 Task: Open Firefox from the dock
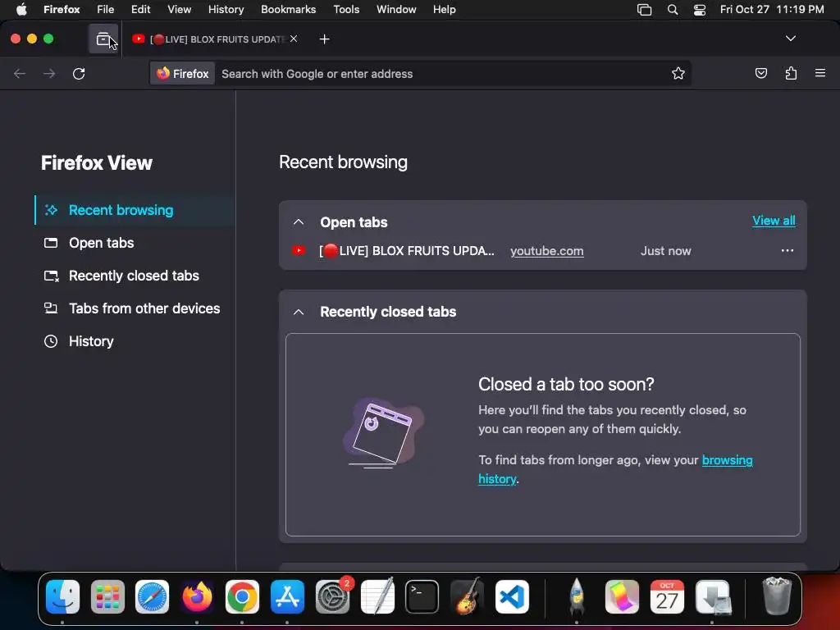point(197,596)
